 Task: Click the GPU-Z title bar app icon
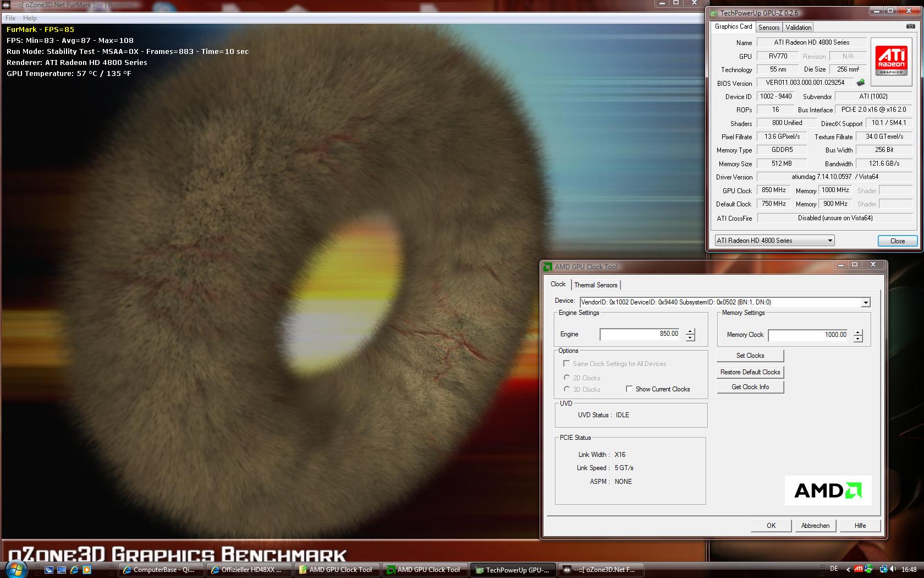coord(713,13)
